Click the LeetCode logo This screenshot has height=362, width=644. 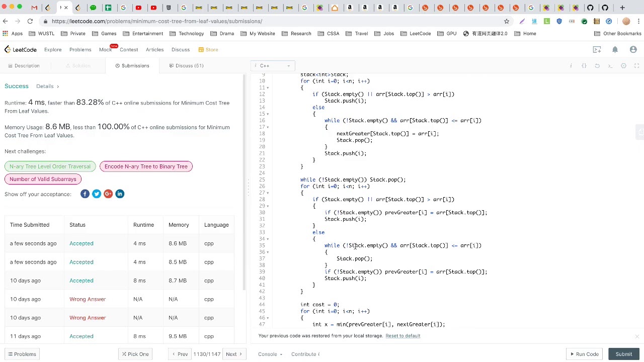tap(21, 49)
